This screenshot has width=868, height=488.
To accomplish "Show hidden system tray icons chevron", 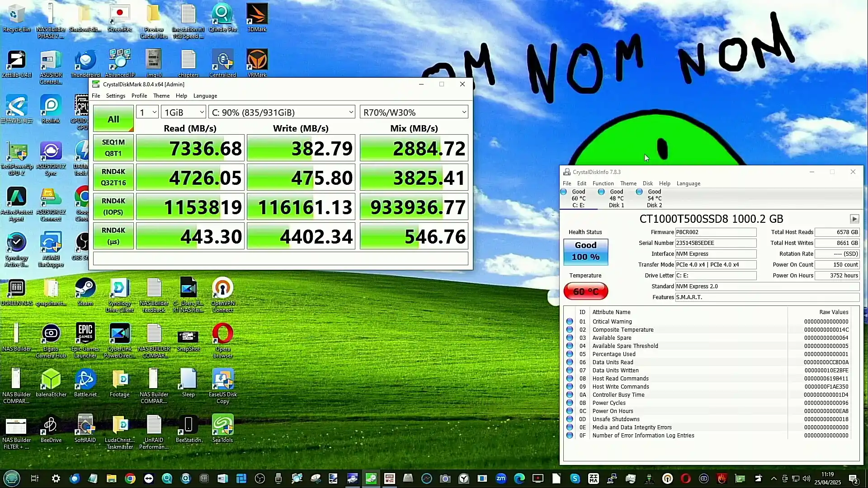I will click(x=774, y=479).
